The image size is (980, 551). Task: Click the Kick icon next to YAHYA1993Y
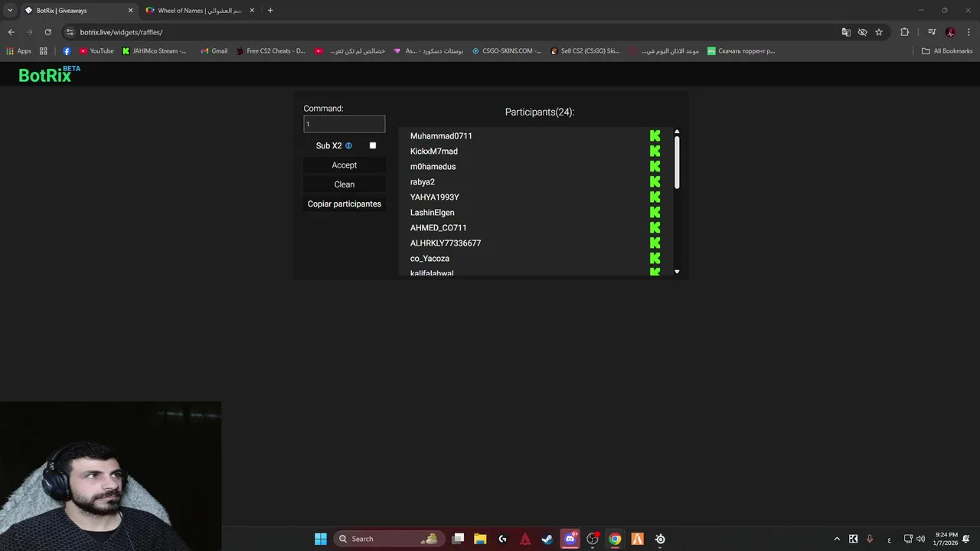tap(655, 197)
